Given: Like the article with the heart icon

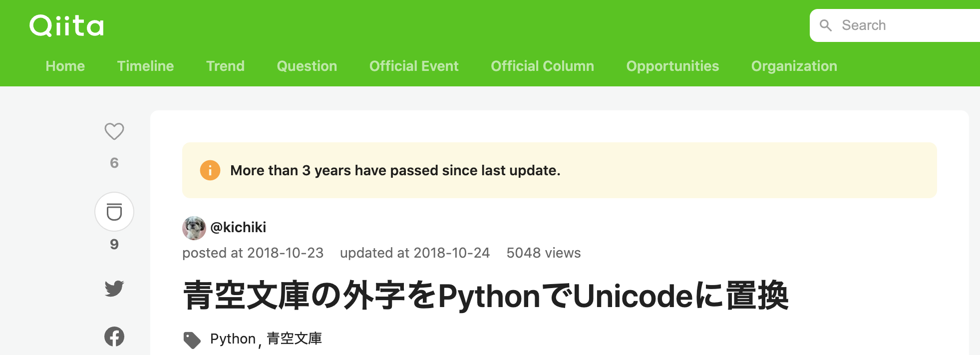Looking at the screenshot, I should coord(114,131).
